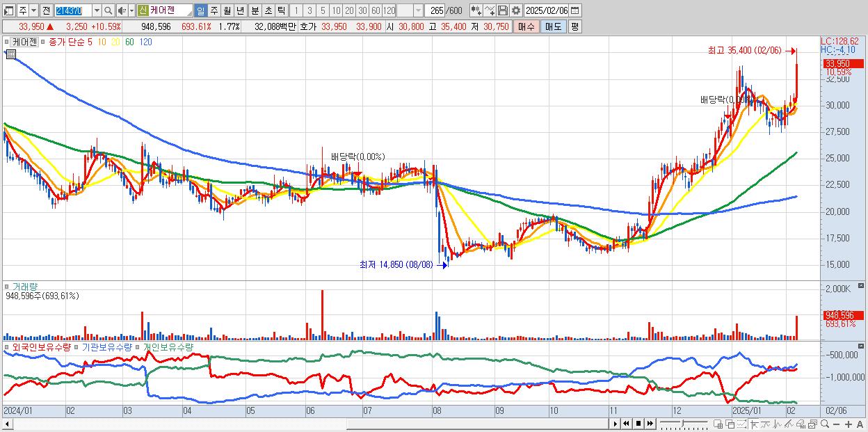Select the 분 (minute) period
868x432 pixels.
click(255, 10)
